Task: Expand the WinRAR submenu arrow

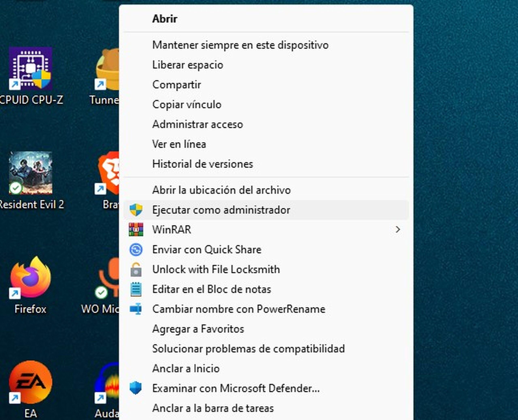Action: pyautogui.click(x=398, y=230)
